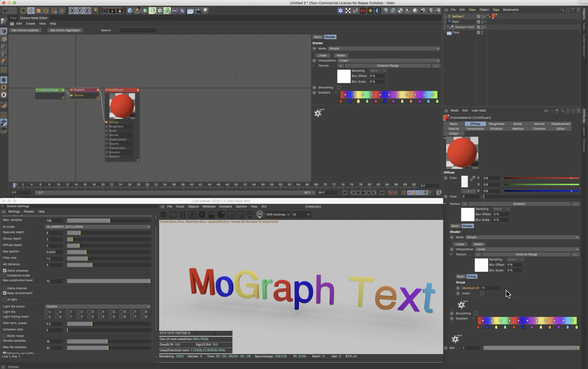This screenshot has height=369, width=588.
Task: Toggle the render lock icon in Live Viewer
Action: [x=211, y=214]
